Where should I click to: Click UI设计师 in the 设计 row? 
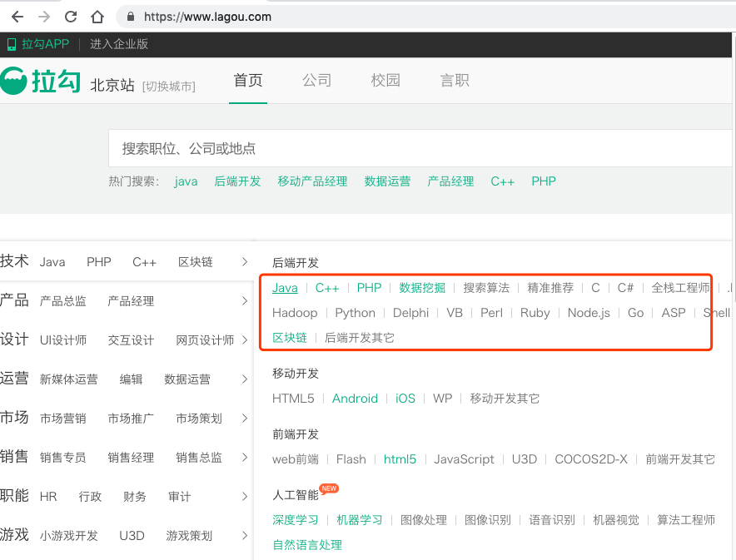click(63, 340)
